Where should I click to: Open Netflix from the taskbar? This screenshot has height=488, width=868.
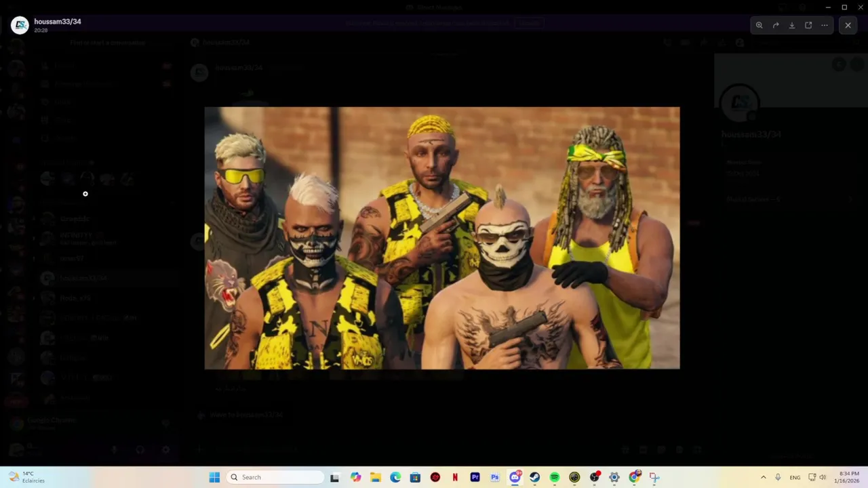(455, 477)
